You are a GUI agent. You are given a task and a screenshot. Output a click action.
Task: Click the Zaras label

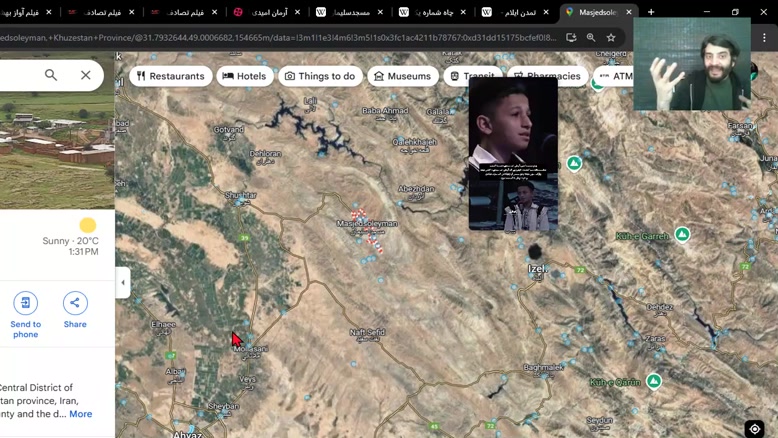coord(655,338)
